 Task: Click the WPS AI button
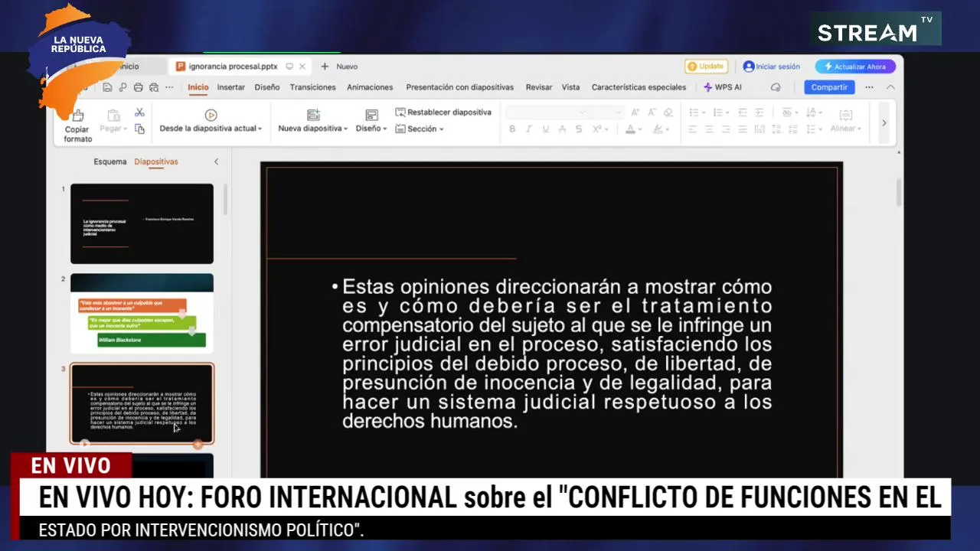pos(723,87)
